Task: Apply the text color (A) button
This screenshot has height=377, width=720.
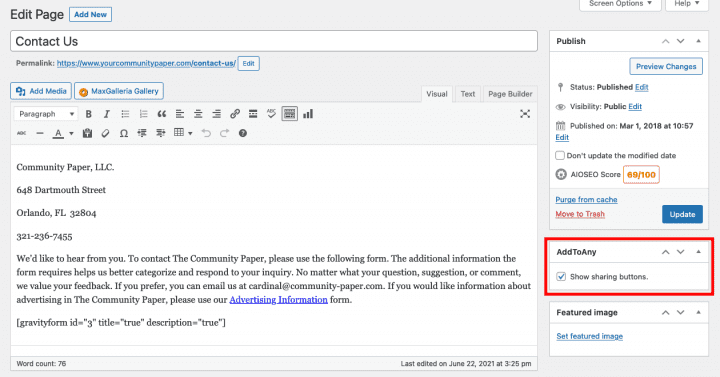Action: (x=58, y=133)
